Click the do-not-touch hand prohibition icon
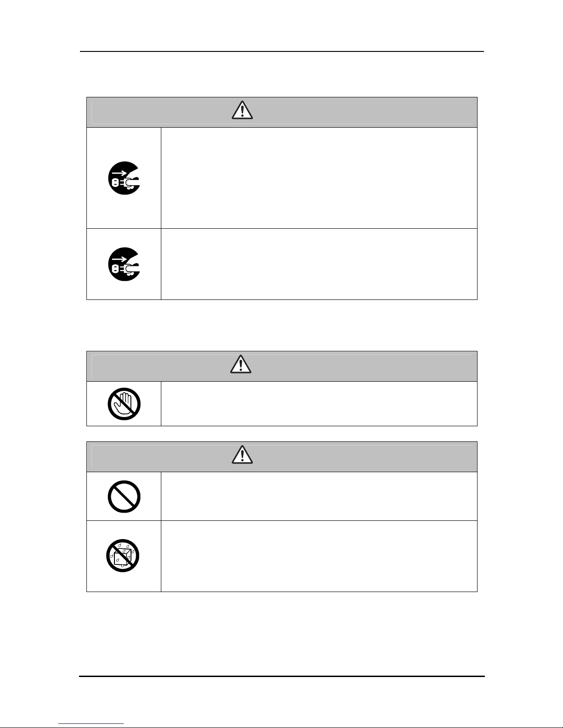 tap(124, 404)
